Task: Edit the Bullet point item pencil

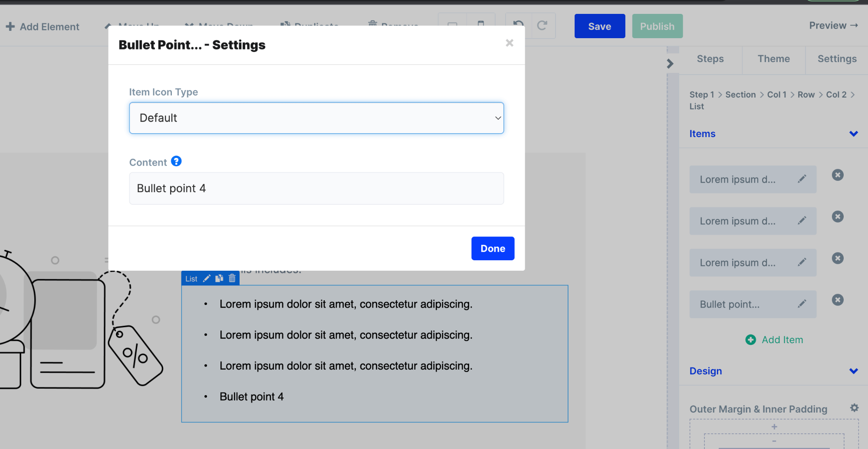Action: click(802, 304)
